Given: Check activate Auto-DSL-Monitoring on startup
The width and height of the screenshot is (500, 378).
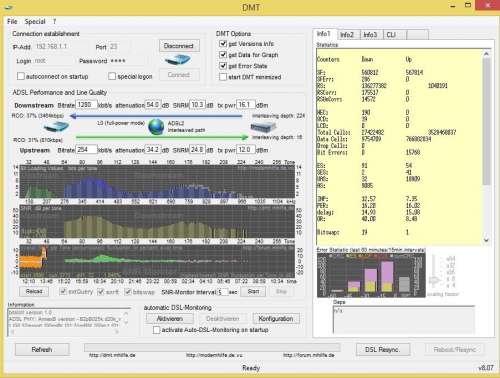Looking at the screenshot, I should (156, 330).
